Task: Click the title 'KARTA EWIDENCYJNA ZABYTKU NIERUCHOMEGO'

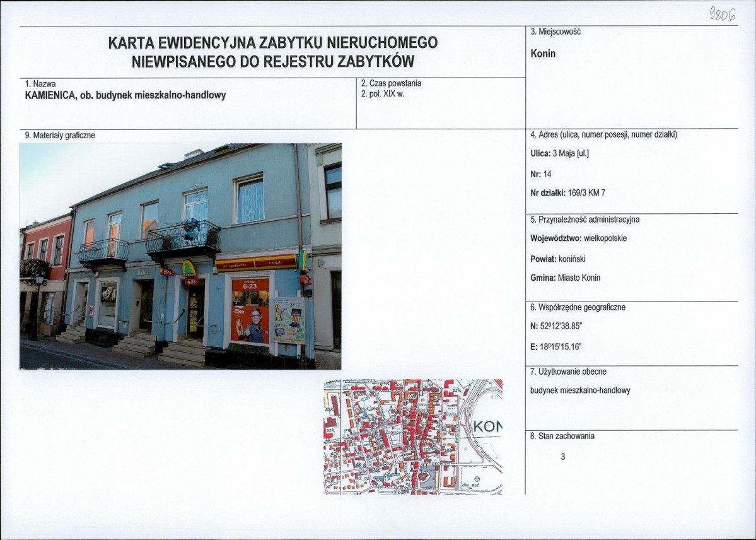Action: (x=273, y=43)
